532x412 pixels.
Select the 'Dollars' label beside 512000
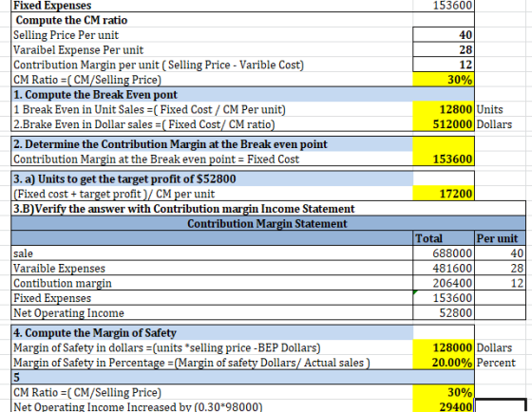(494, 124)
